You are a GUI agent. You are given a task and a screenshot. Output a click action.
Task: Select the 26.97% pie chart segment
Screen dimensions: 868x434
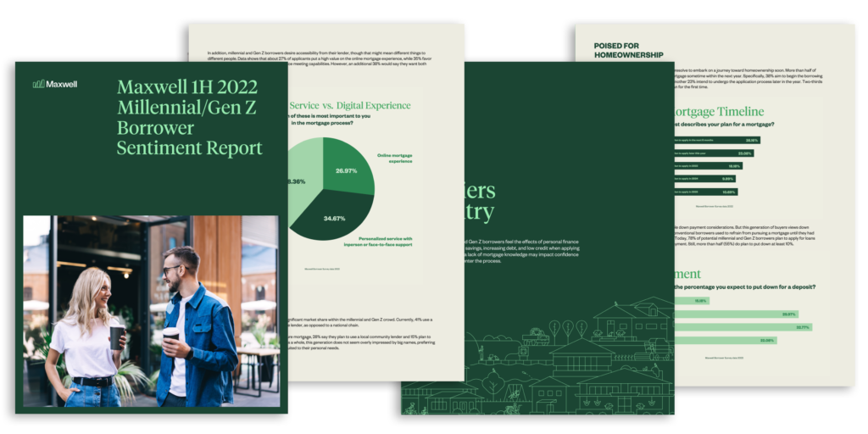point(349,171)
